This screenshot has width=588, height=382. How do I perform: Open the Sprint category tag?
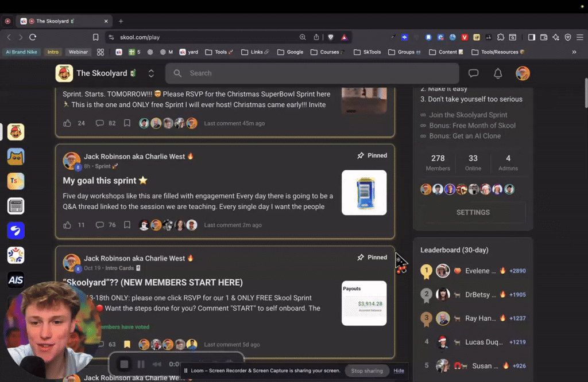tap(106, 166)
